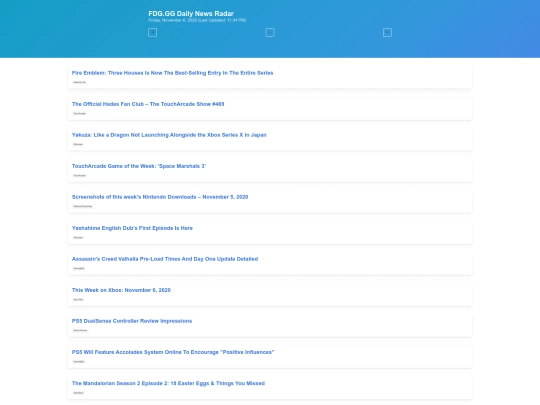Image resolution: width=540 pixels, height=405 pixels.
Task: Open PS5 DualSense Controller Review Impressions
Action: pos(132,321)
